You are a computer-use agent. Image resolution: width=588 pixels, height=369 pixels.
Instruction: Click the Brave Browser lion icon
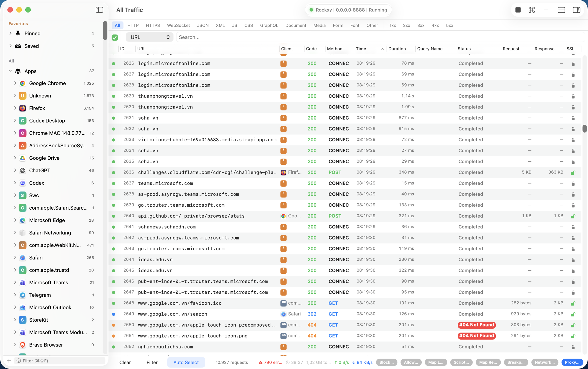click(x=22, y=345)
